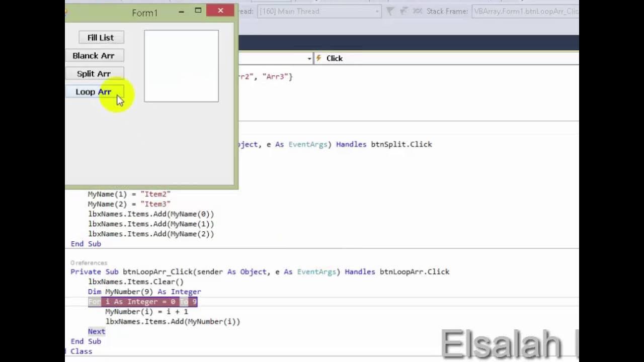The height and width of the screenshot is (362, 644).
Task: Click the 'Next' keyword in the loop
Action: [97, 331]
